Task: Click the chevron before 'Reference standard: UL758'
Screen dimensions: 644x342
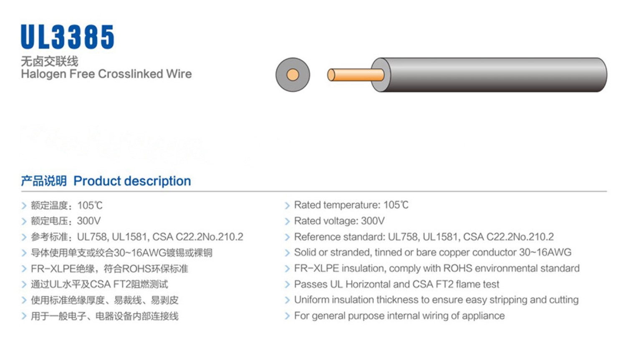Action: 287,237
